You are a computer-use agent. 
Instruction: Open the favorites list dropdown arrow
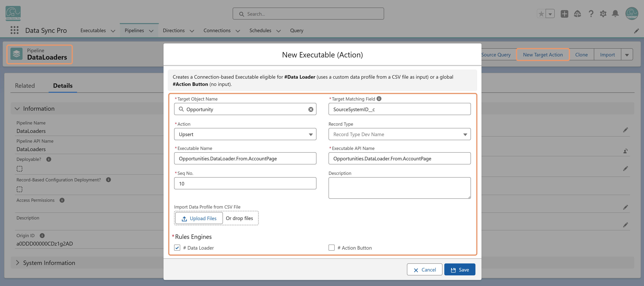pyautogui.click(x=550, y=14)
